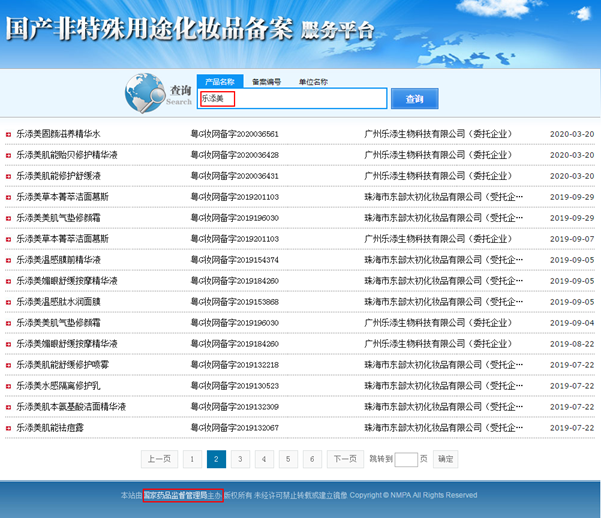
Task: Click record number 粤G妆网备字2019132309
Action: (235, 407)
